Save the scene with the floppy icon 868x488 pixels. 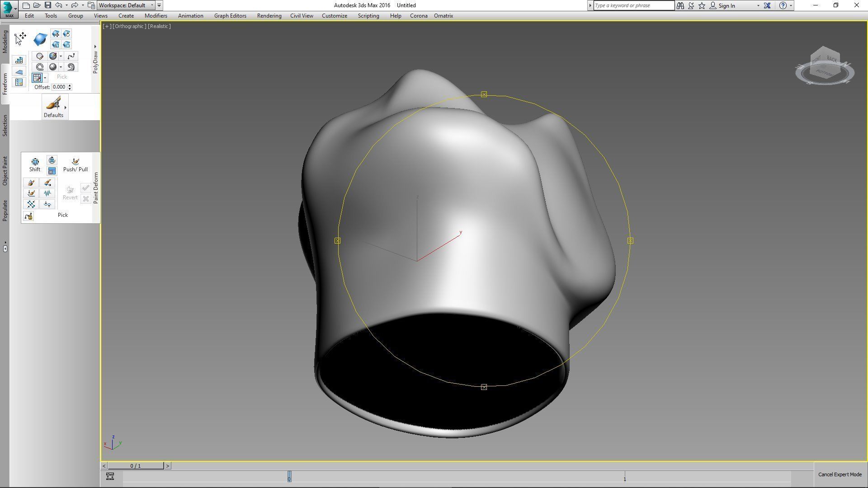pos(48,5)
